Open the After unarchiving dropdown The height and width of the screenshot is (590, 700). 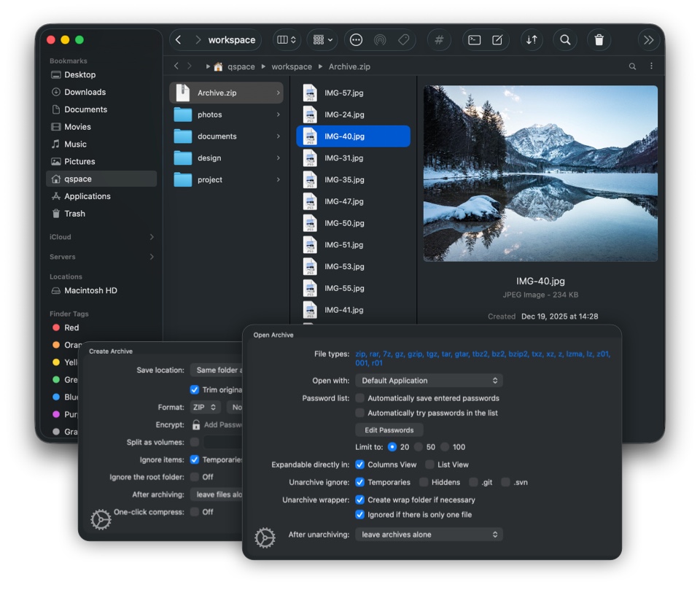(429, 534)
